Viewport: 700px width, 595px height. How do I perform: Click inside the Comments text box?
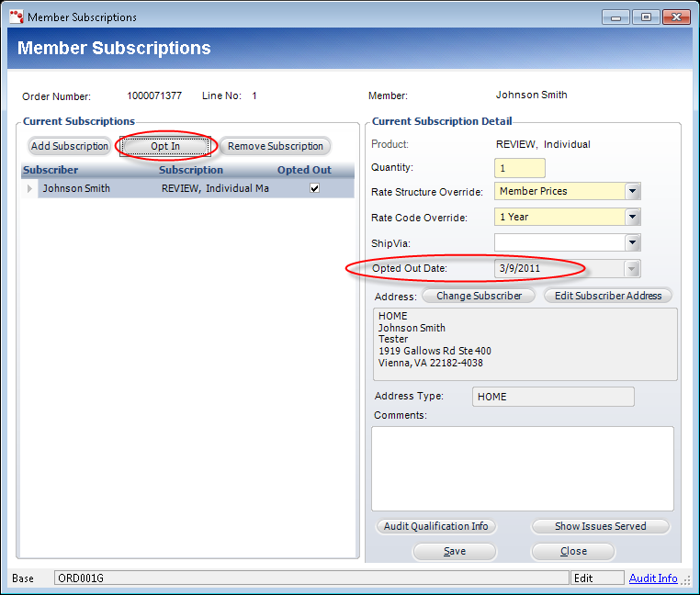tap(522, 468)
